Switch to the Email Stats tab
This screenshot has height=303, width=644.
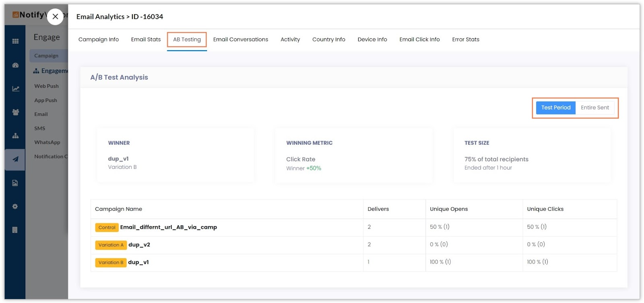coord(146,39)
